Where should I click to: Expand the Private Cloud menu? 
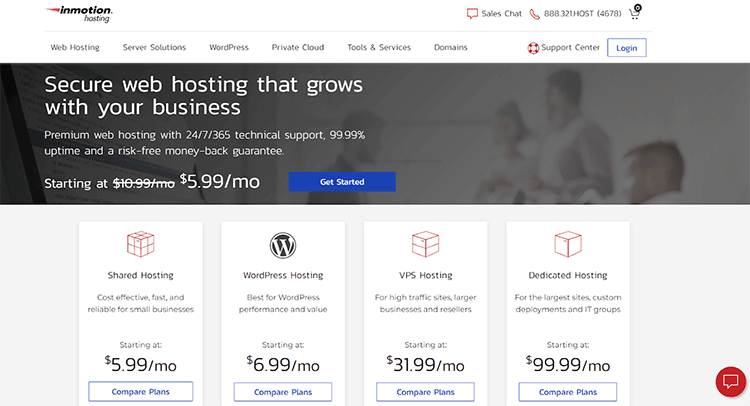(x=297, y=47)
